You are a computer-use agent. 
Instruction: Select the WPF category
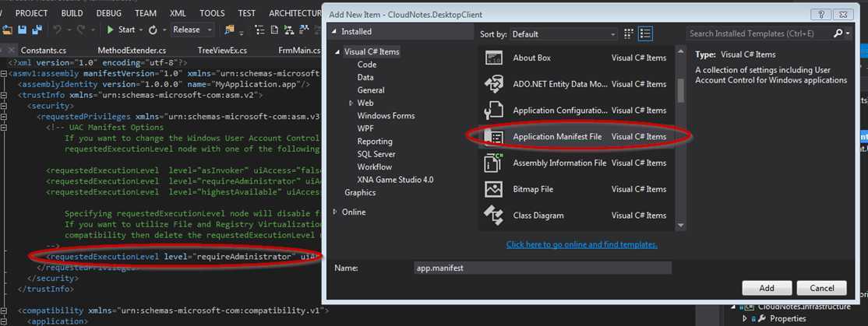pos(365,128)
